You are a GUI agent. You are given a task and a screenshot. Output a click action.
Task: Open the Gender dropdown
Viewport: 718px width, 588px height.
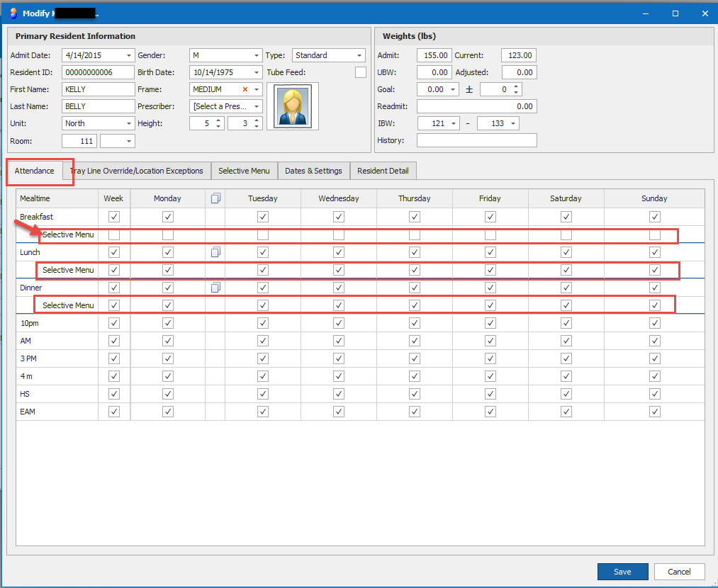coord(256,55)
